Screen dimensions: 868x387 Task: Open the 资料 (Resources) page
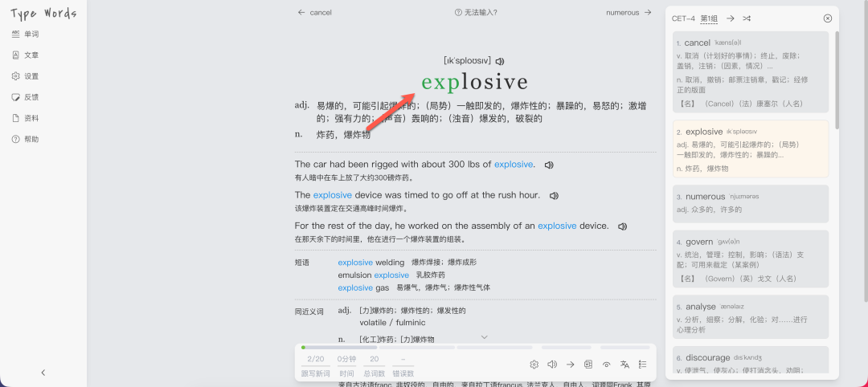(26, 118)
